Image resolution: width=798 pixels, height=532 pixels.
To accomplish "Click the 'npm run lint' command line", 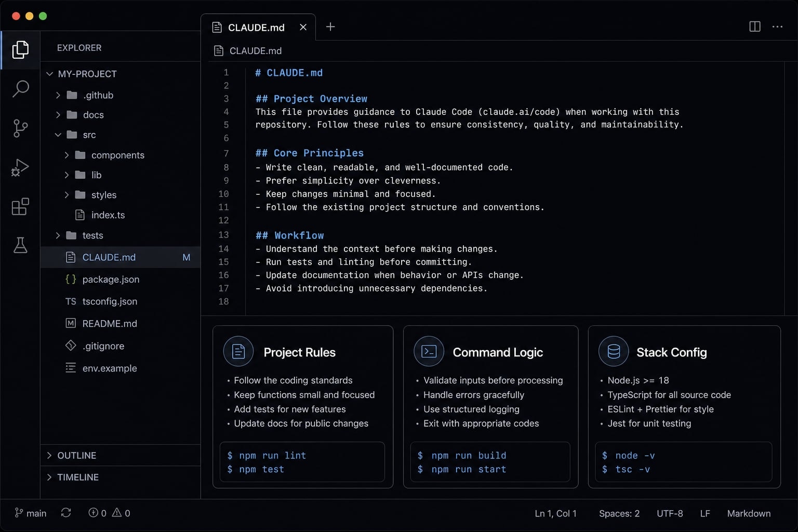I will [x=267, y=455].
